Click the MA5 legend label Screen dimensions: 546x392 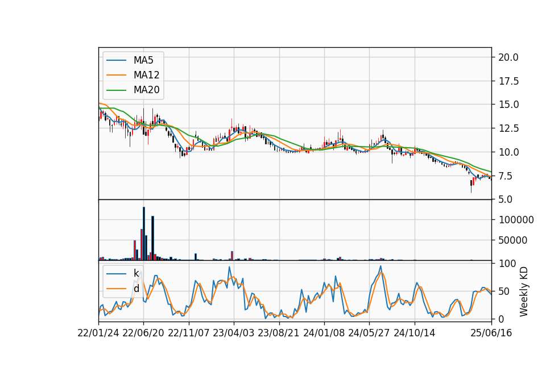[x=143, y=60]
